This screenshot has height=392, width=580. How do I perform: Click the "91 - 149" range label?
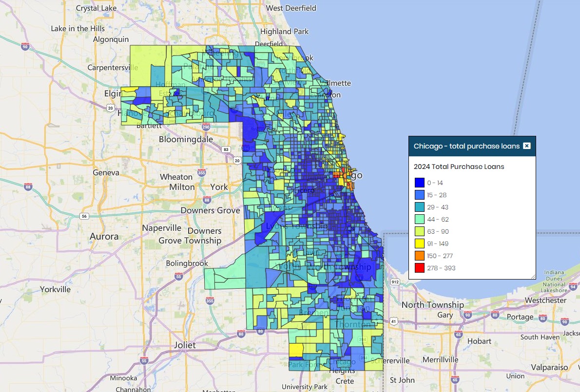pyautogui.click(x=438, y=243)
